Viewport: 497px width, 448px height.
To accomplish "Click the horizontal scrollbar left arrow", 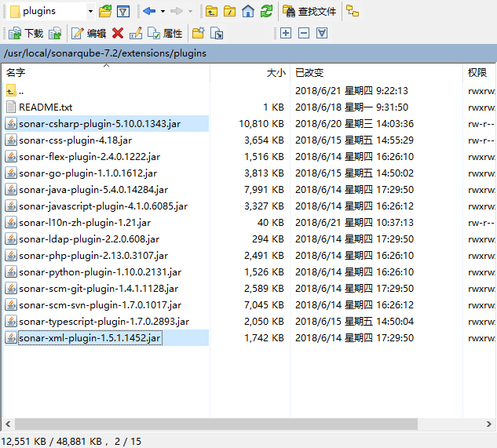I will point(8,424).
